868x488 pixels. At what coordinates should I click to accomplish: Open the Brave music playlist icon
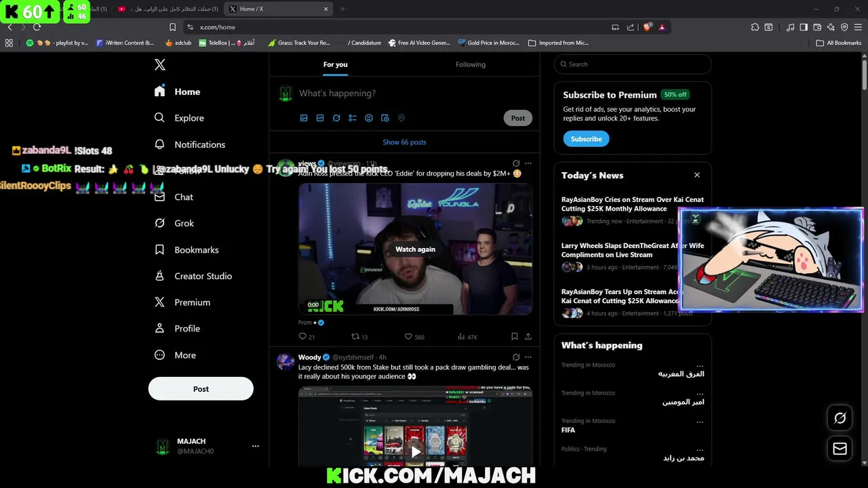pos(790,27)
